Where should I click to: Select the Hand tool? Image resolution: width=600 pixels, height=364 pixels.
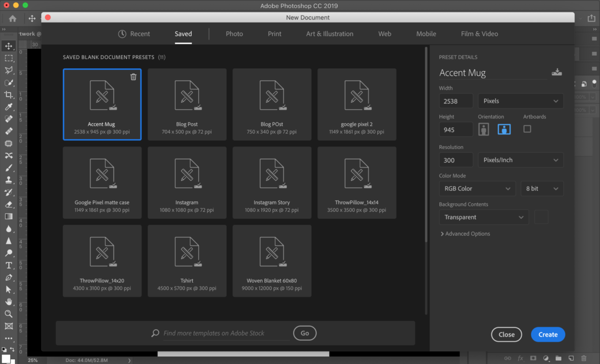[8, 302]
